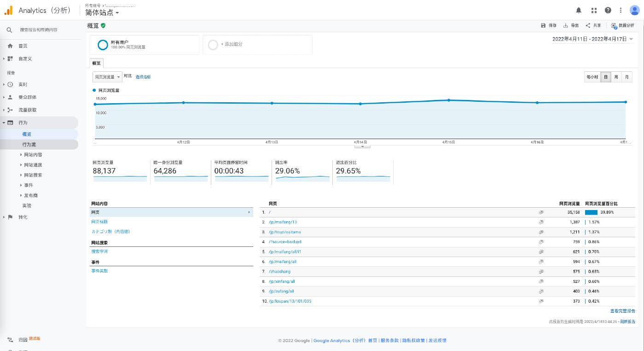Image resolution: width=644 pixels, height=351 pixels.
Task: Click the green verified shield beside 概览
Action: 103,26
